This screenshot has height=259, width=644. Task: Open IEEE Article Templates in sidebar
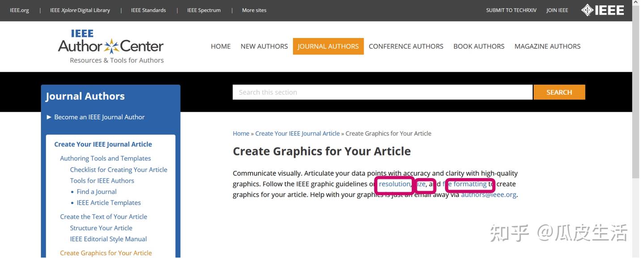[x=109, y=203]
